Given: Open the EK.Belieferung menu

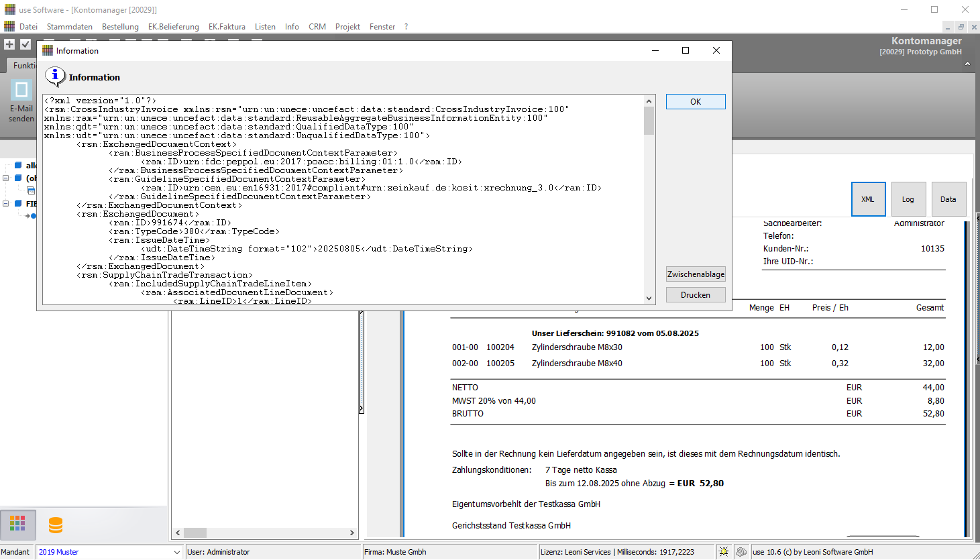Looking at the screenshot, I should 174,27.
